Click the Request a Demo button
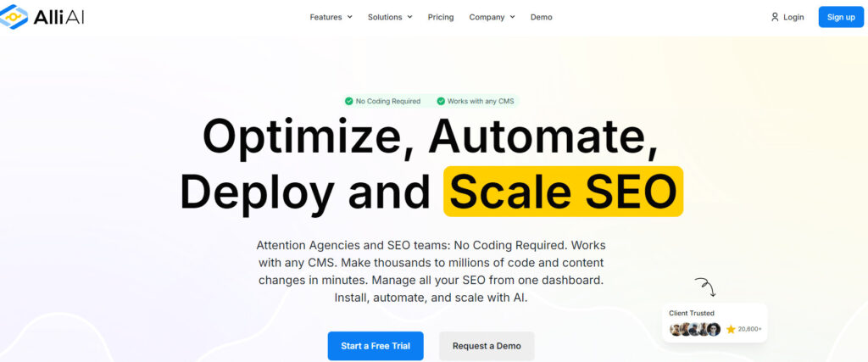This screenshot has height=362, width=868. coord(487,346)
